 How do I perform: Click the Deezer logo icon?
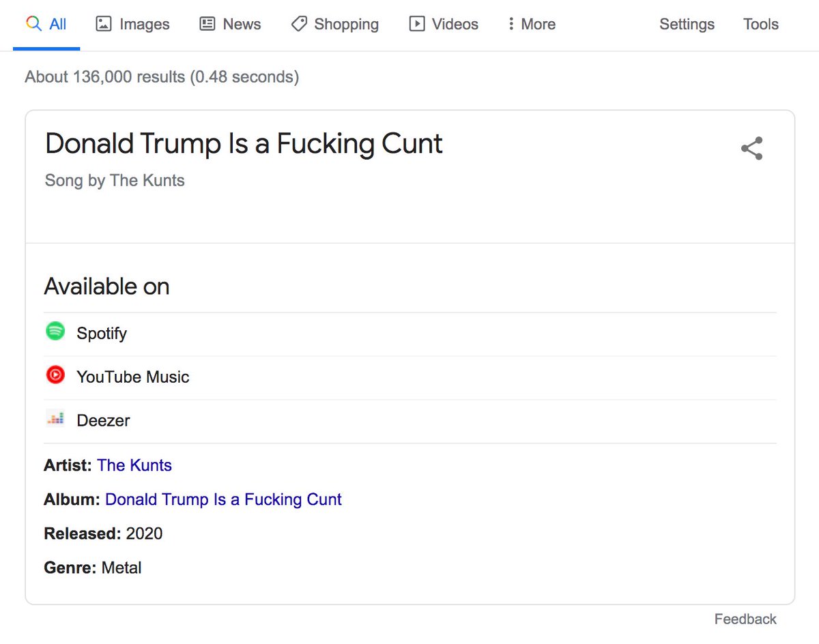(x=55, y=418)
